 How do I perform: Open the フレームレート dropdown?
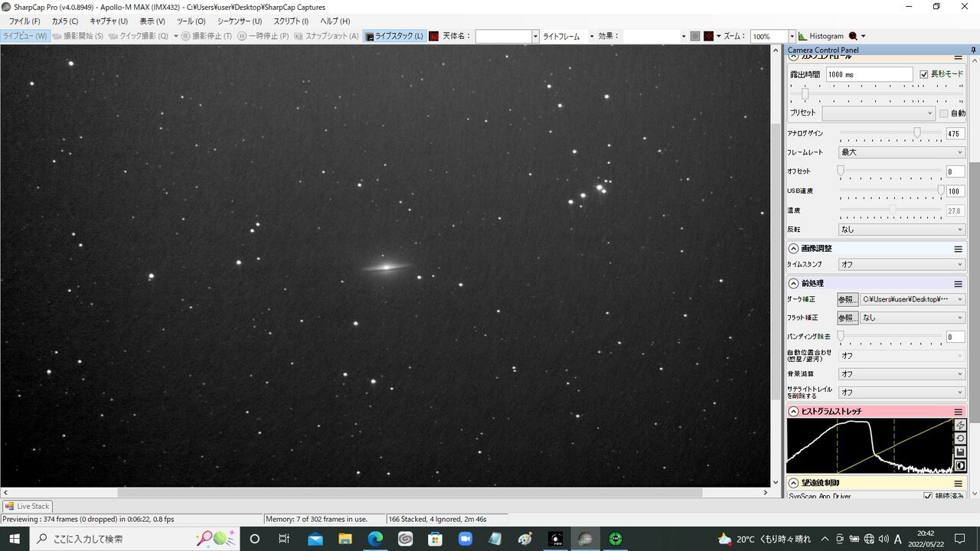coord(902,152)
